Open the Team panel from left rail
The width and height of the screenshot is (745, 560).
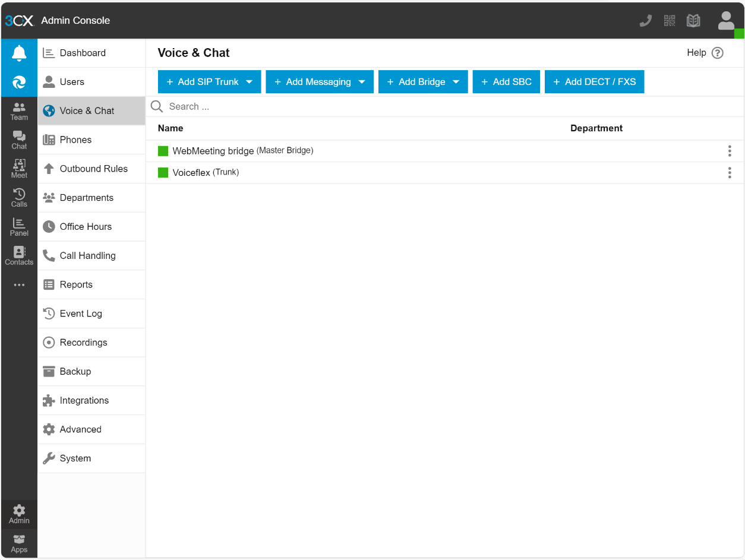(x=18, y=110)
